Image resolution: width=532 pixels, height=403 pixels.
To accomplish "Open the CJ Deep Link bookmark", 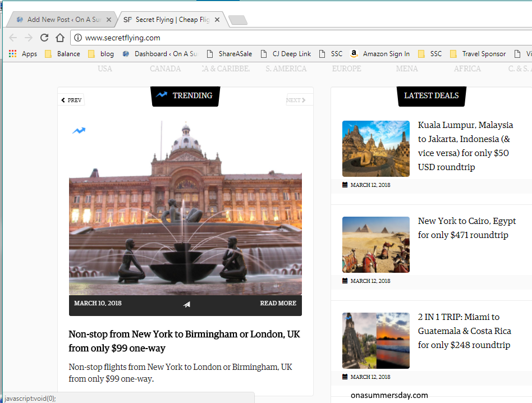I will (286, 53).
